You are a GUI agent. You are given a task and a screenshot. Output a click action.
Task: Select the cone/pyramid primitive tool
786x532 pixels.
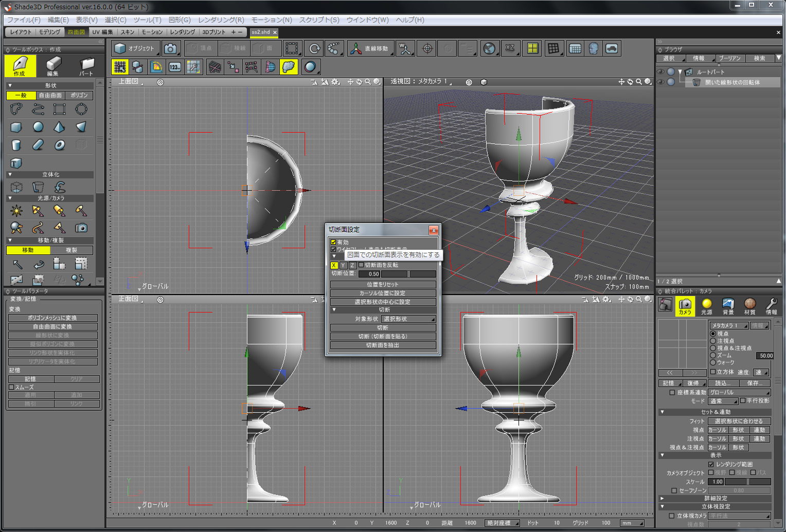[60, 127]
